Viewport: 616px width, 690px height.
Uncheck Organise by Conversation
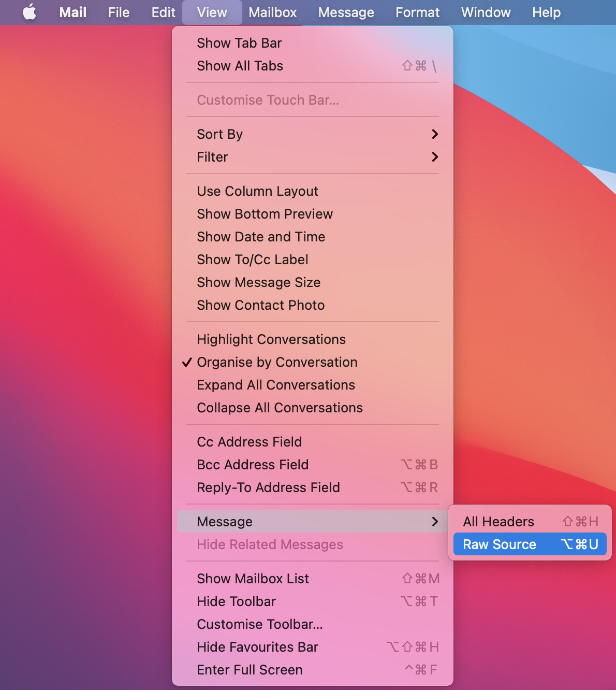313,362
